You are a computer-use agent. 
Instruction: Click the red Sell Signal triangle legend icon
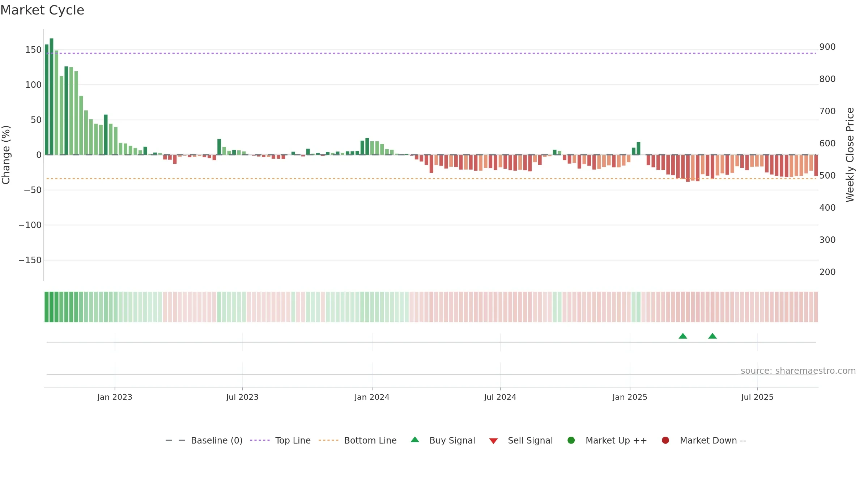point(494,441)
